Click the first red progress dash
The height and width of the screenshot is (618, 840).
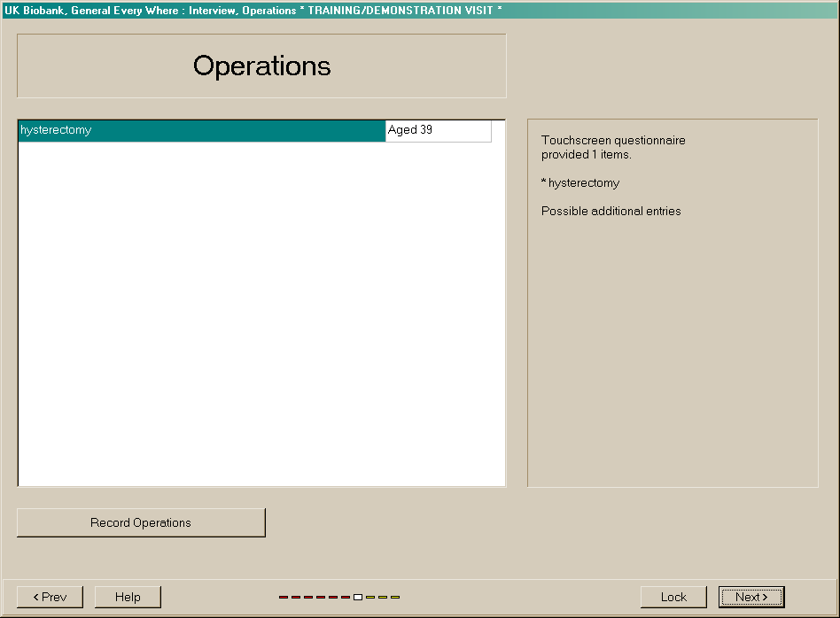tap(284, 598)
